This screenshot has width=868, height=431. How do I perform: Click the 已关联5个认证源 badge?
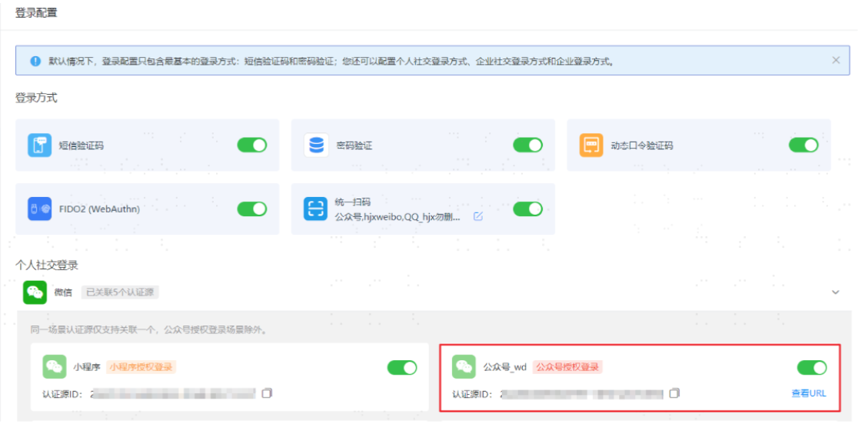coord(120,292)
